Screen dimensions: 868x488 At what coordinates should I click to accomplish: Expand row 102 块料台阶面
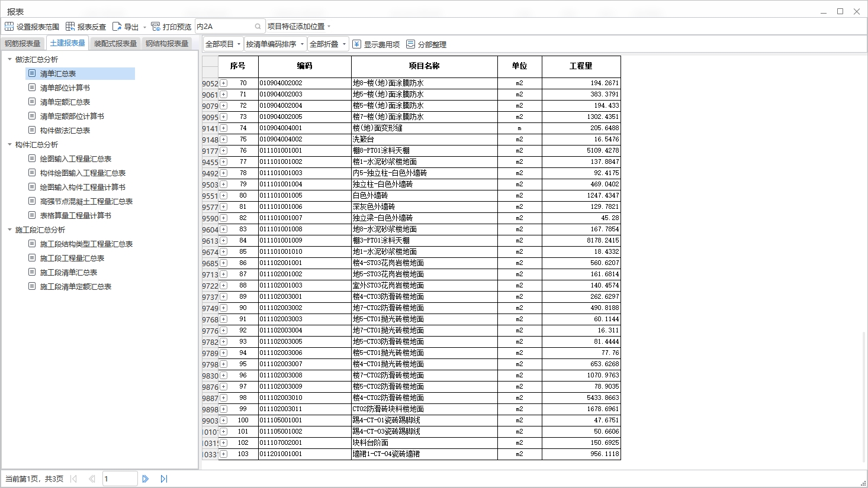point(224,443)
